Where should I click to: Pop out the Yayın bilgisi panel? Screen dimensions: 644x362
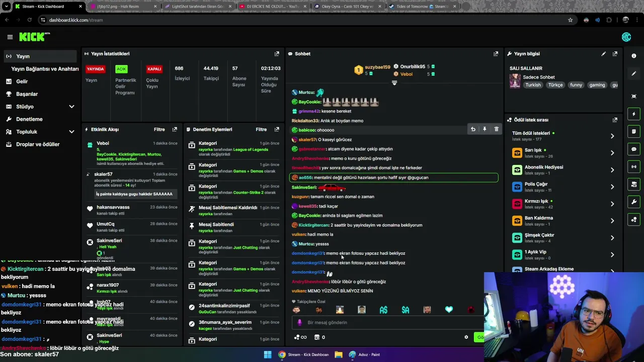pyautogui.click(x=615, y=54)
